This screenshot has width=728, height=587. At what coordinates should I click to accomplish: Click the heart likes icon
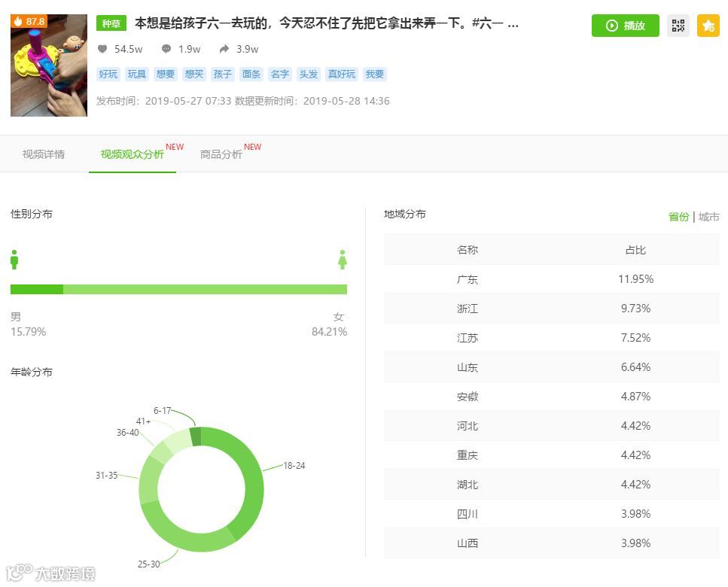tap(102, 49)
